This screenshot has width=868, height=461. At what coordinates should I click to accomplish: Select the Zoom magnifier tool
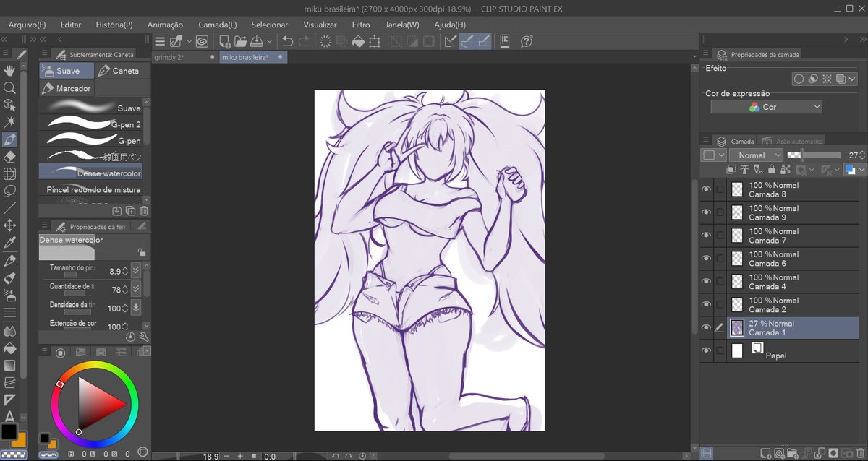(x=10, y=88)
